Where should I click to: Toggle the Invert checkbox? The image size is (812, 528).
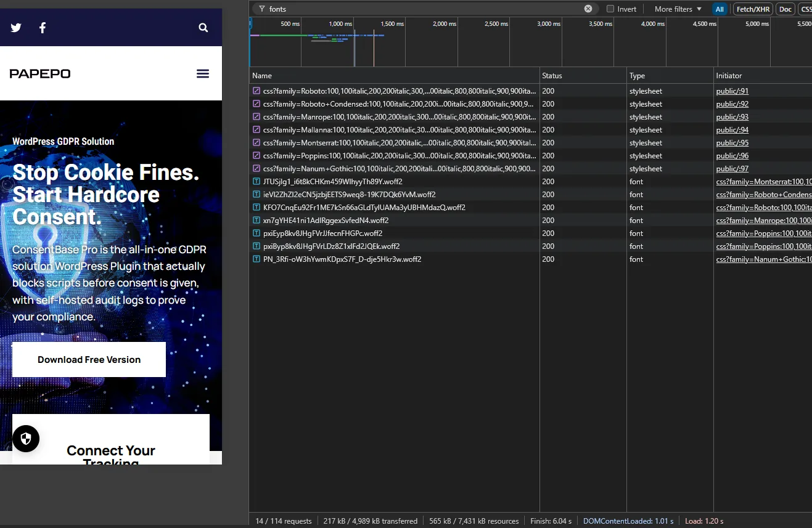610,9
